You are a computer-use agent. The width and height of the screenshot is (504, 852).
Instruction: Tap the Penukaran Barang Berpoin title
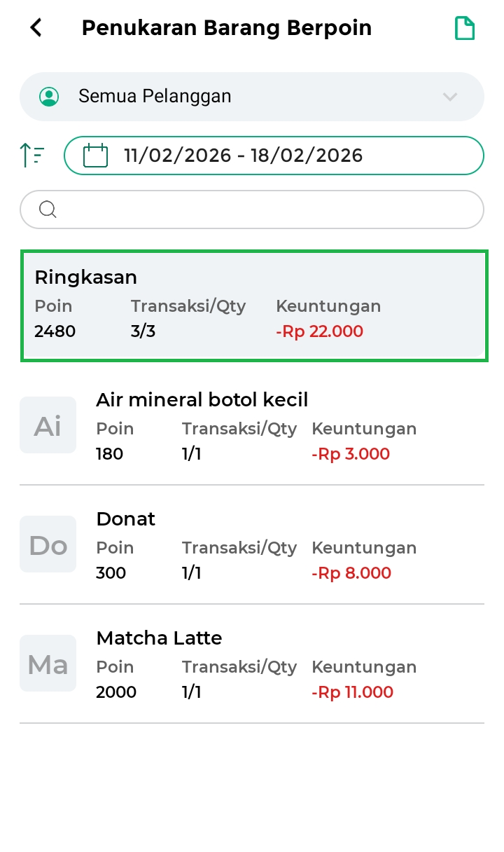227,28
